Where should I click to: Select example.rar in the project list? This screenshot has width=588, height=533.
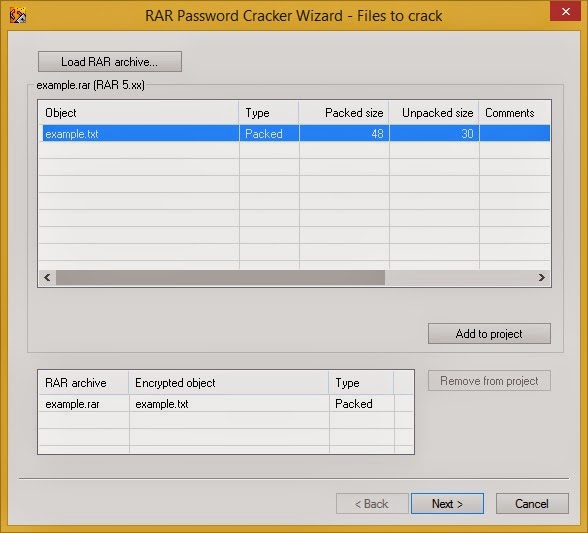(x=72, y=404)
